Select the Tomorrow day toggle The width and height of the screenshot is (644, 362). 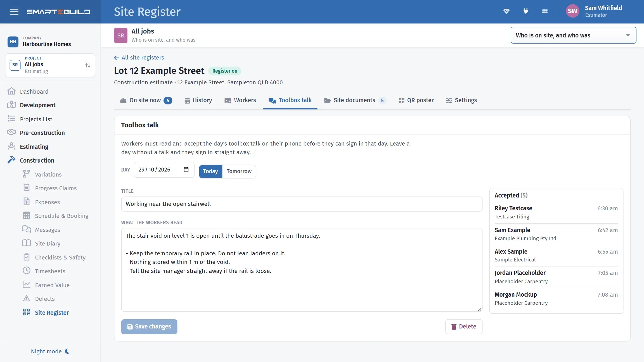pos(239,171)
